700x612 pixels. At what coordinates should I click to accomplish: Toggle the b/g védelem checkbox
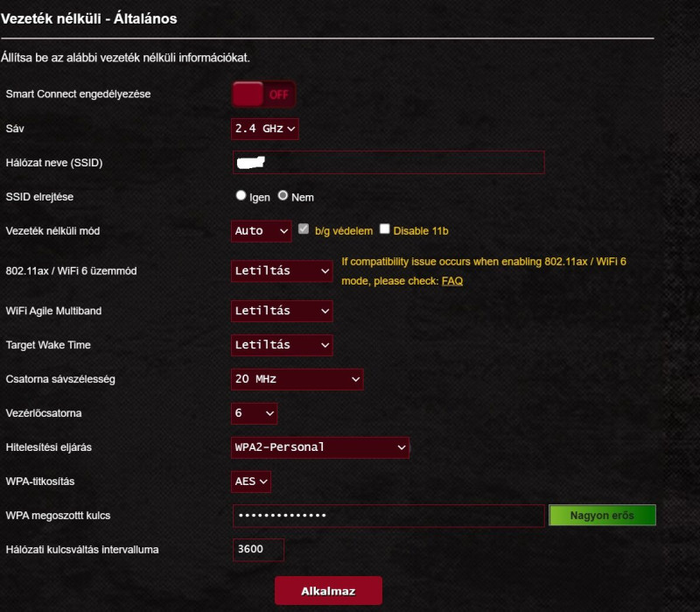304,229
